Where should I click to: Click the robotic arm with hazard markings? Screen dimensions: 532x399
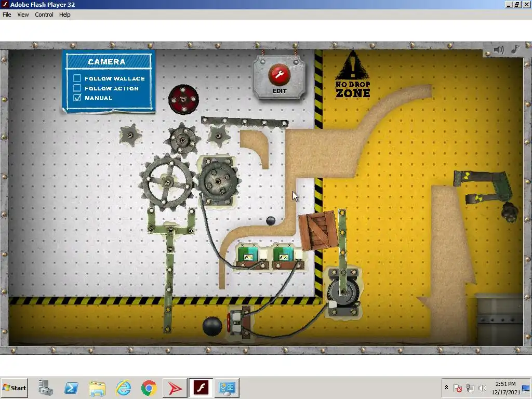(486, 194)
